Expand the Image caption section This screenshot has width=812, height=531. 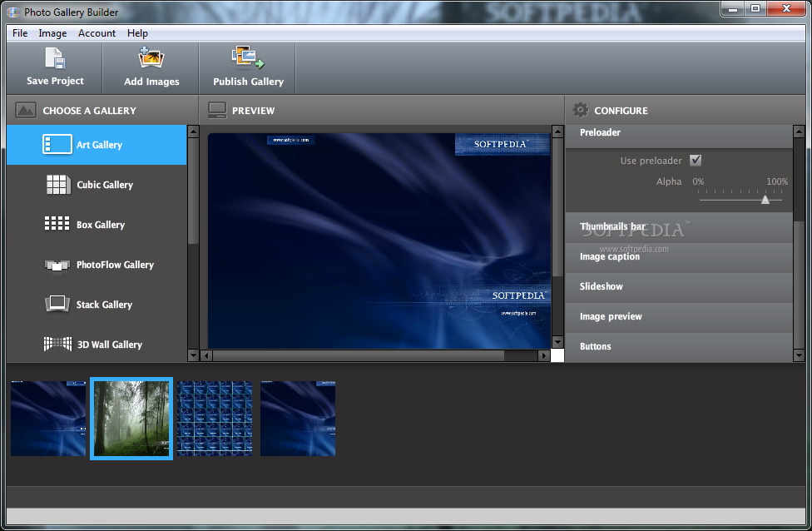pos(679,257)
